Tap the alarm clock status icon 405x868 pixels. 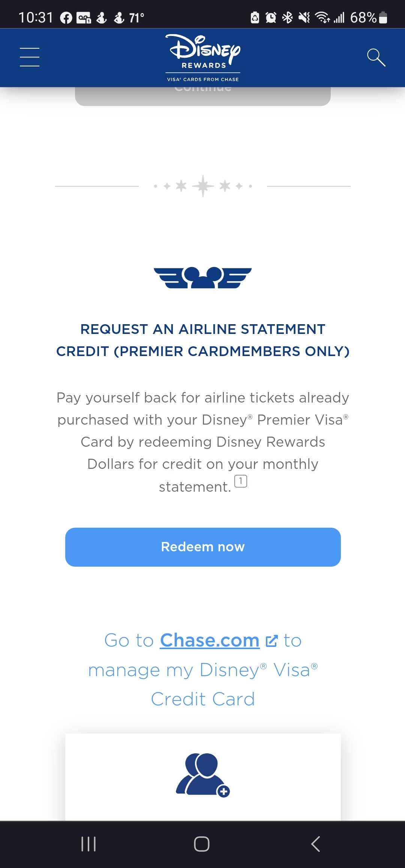tap(271, 18)
